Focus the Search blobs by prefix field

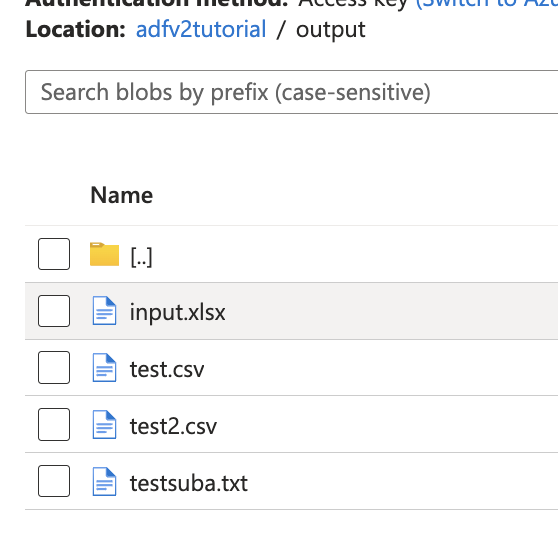coord(291,92)
